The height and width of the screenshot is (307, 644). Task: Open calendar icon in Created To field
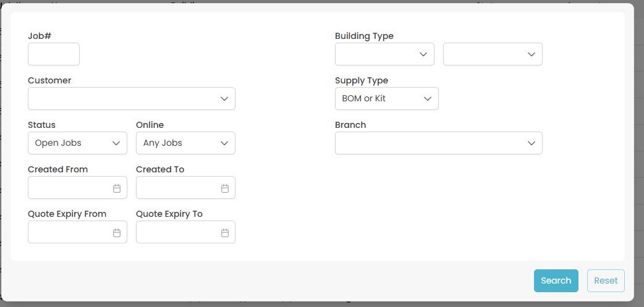click(225, 188)
